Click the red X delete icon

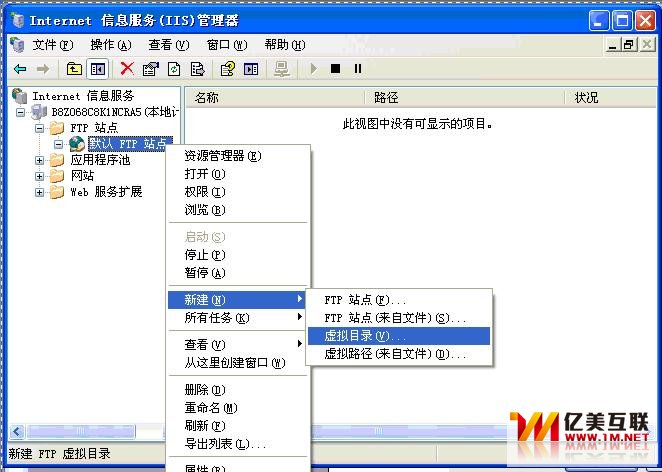pos(127,68)
